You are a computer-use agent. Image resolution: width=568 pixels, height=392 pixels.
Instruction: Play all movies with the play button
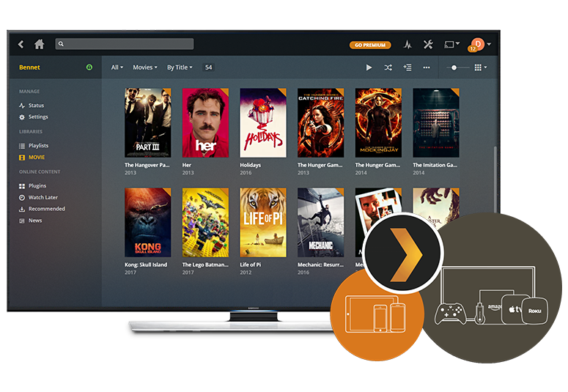(x=369, y=67)
